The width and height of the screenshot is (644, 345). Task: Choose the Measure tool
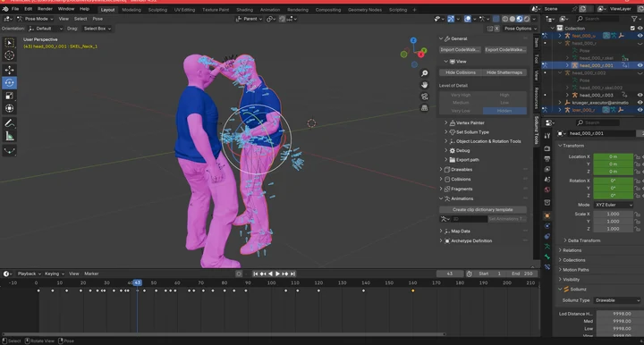pyautogui.click(x=9, y=136)
